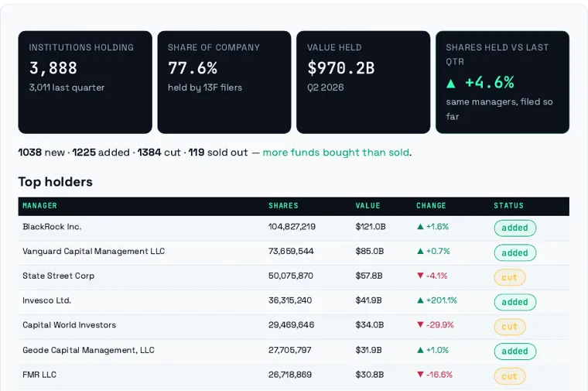588x391 pixels.
Task: Click 'cut' badge for Capital World Investors
Action: point(510,327)
